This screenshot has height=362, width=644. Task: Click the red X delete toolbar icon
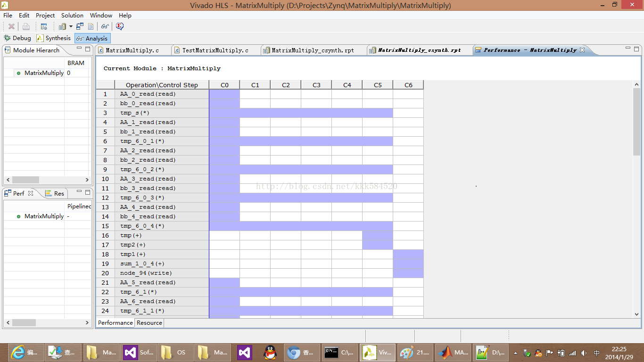point(11,27)
